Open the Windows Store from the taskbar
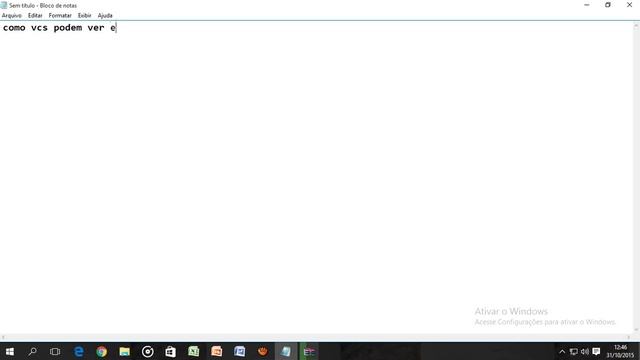This screenshot has height=360, width=640. point(171,351)
